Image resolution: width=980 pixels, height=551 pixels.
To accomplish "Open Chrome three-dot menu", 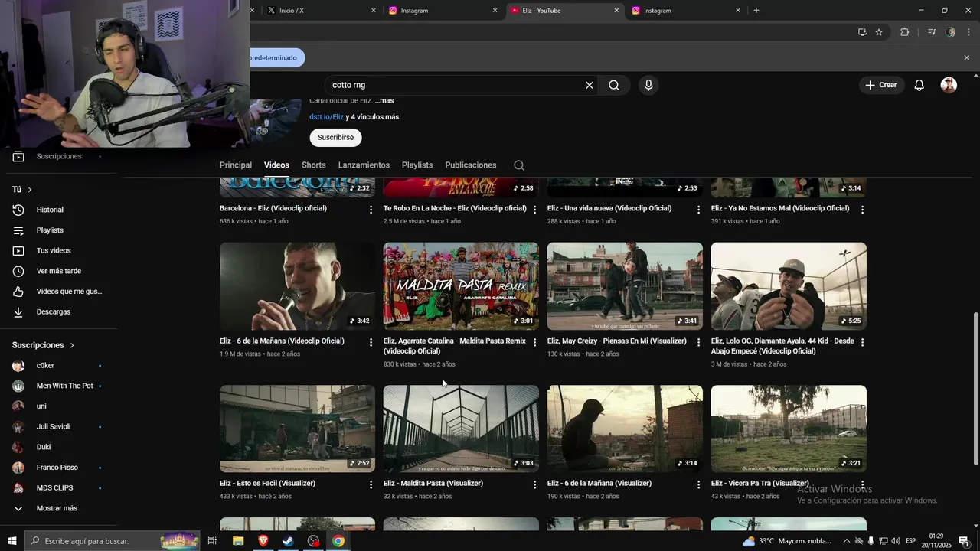I will pos(969,32).
